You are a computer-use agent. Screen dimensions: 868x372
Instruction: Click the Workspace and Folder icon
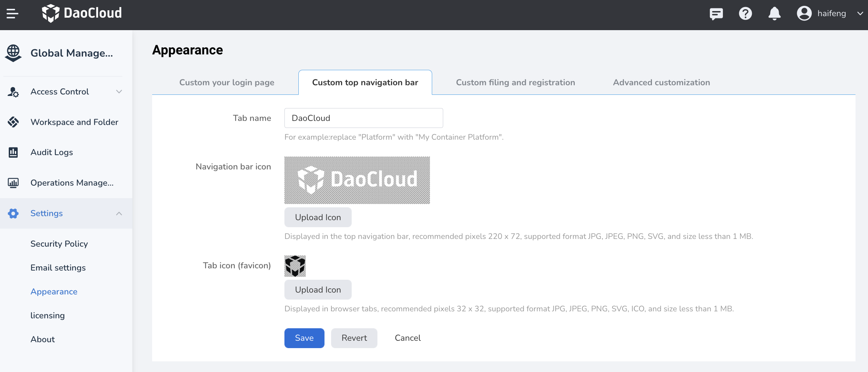point(13,122)
